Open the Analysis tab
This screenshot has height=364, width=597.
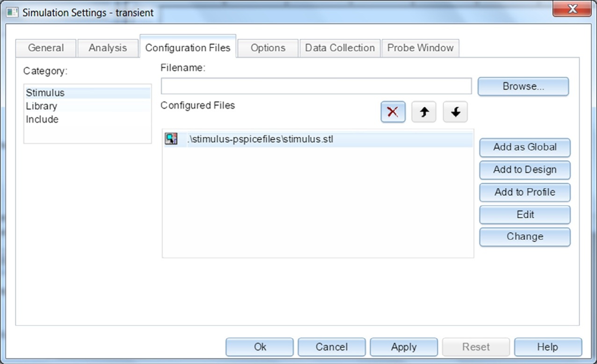[x=108, y=48]
